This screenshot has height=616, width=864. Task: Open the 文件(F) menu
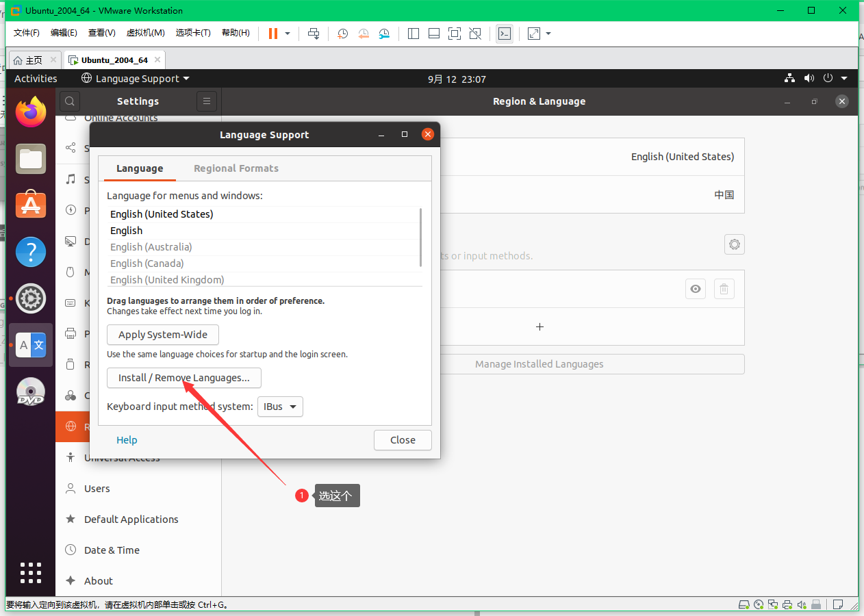(27, 33)
